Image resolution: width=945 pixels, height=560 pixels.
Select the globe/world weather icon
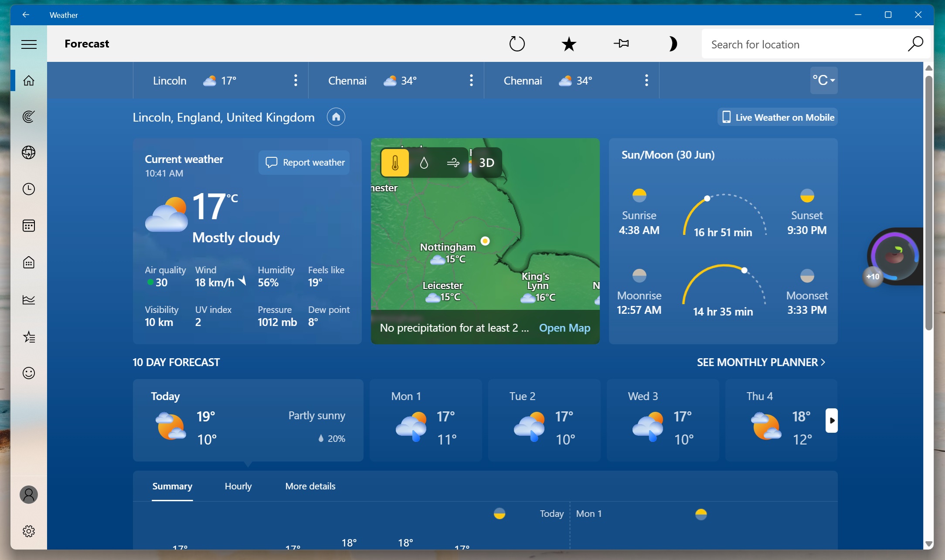click(29, 152)
